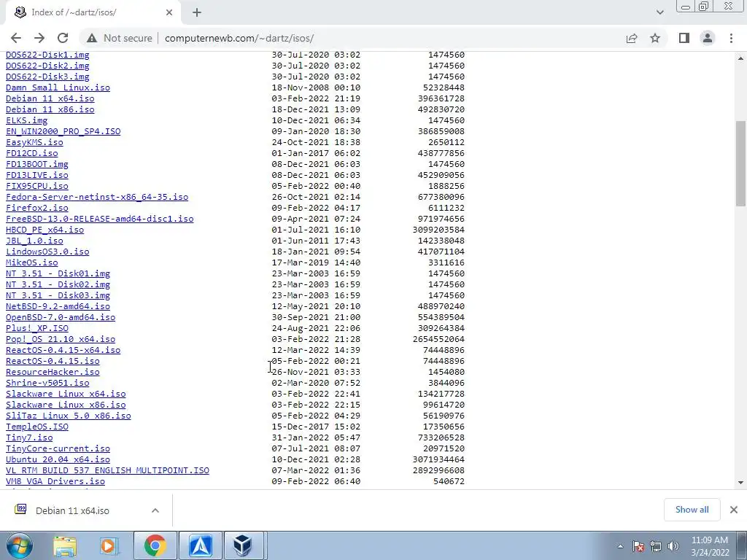Select the Index of /~dartz/isos/ tab

93,13
